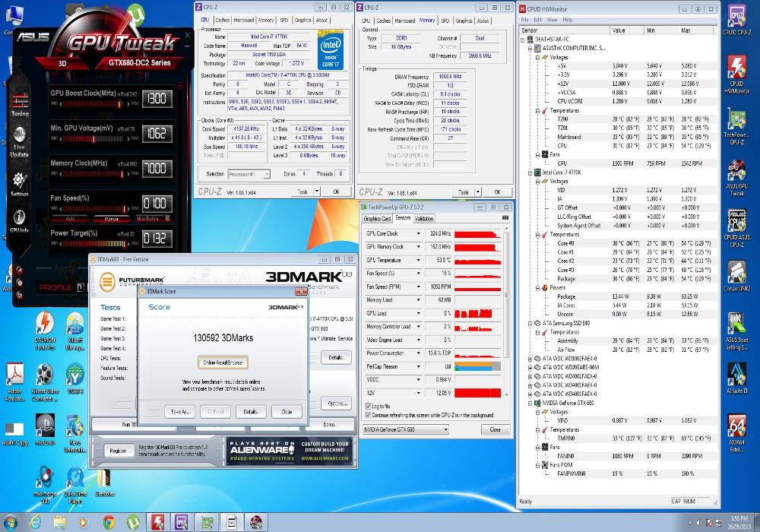Screen dimensions: 760x532
Task: Open asd6f-1.jpg file on the desktop
Action: tap(14, 434)
